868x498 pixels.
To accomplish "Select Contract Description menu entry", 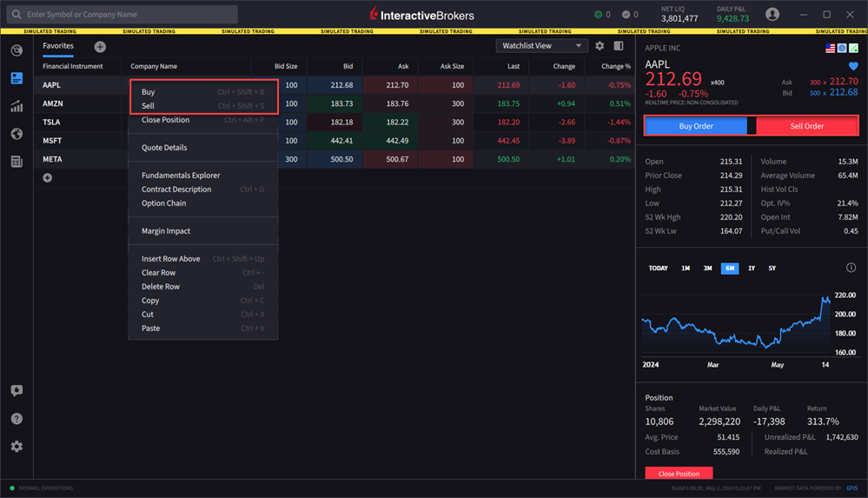I will pyautogui.click(x=202, y=189).
